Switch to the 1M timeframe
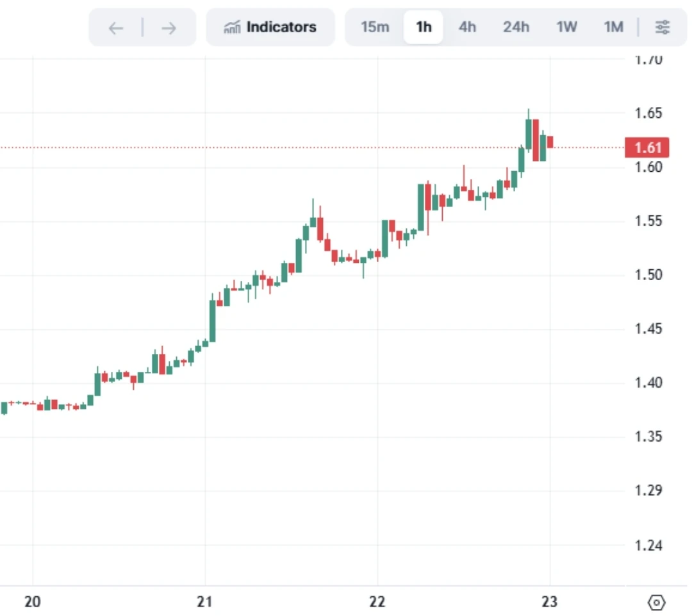Viewport: 692px width, 616px height. point(613,27)
